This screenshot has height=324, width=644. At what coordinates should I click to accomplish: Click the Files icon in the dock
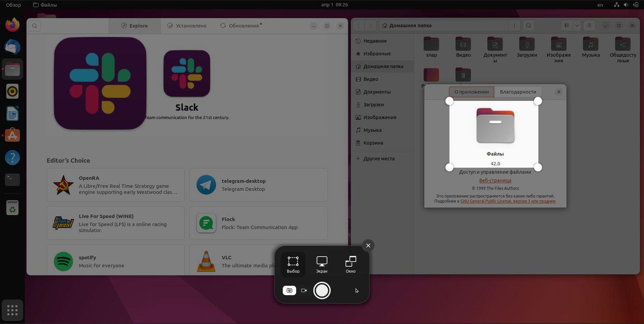pos(12,69)
